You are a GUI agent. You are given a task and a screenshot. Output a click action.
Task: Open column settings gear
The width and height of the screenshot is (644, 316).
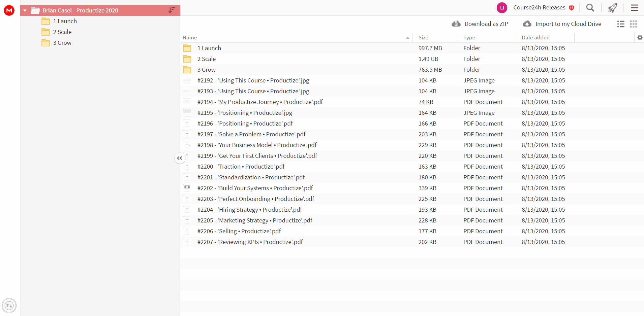pyautogui.click(x=640, y=37)
